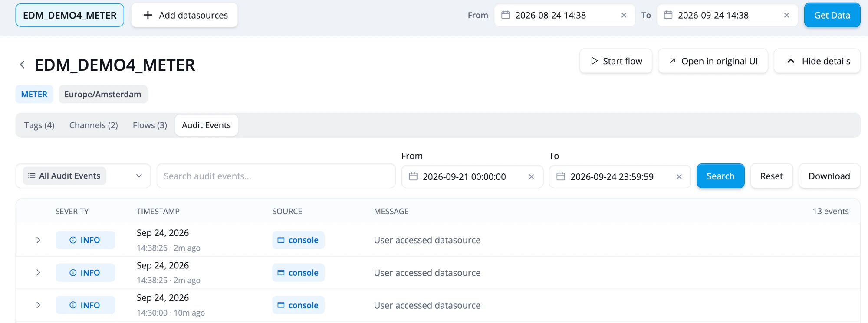Click the audit From date field

point(472,176)
